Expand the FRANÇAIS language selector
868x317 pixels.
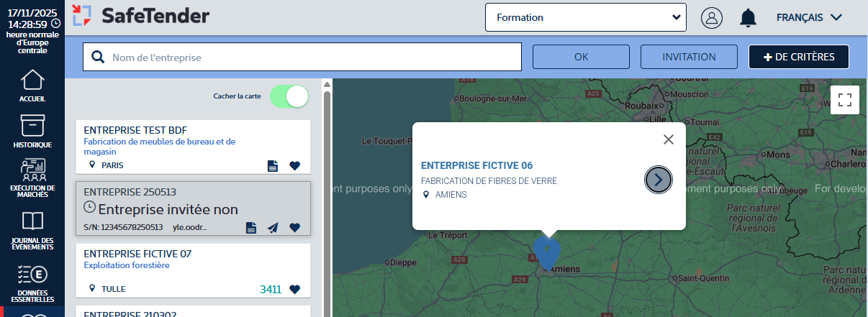pyautogui.click(x=809, y=17)
